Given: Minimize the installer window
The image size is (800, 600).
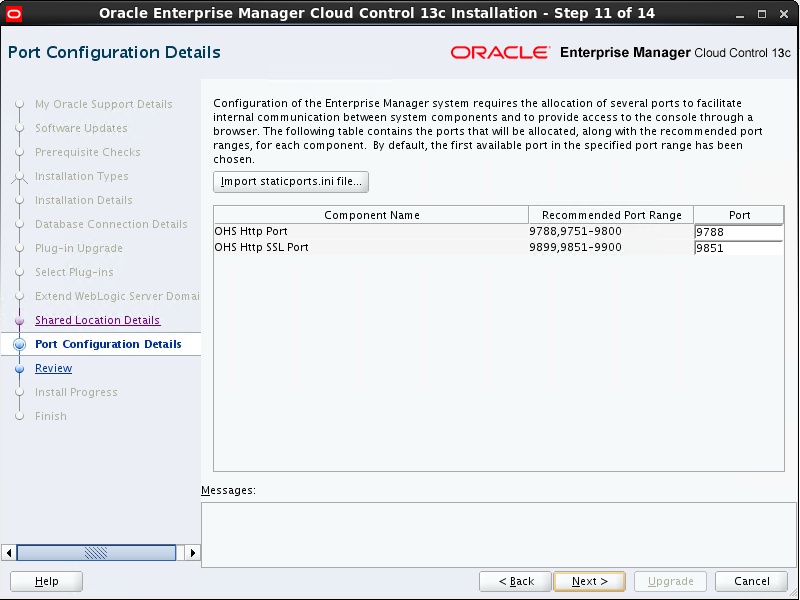Looking at the screenshot, I should click(739, 14).
